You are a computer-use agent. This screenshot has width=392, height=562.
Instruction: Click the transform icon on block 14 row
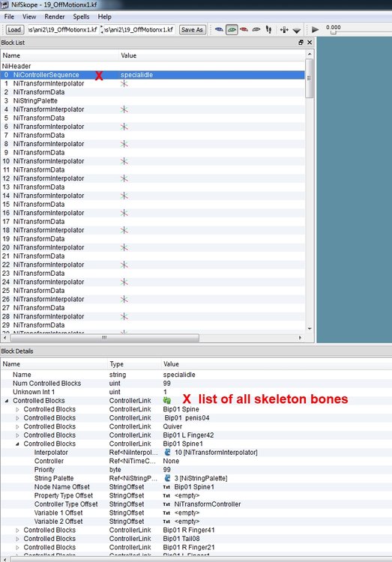pyautogui.click(x=124, y=196)
